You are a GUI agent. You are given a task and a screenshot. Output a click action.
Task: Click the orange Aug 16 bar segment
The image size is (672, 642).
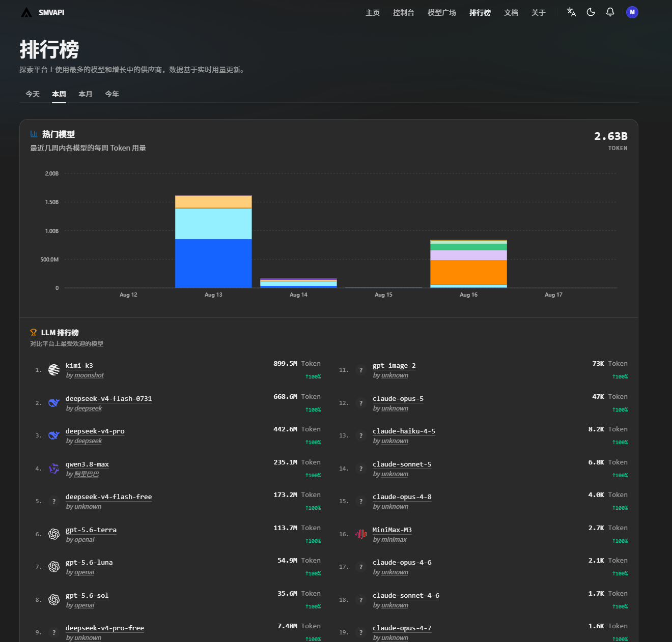[468, 272]
